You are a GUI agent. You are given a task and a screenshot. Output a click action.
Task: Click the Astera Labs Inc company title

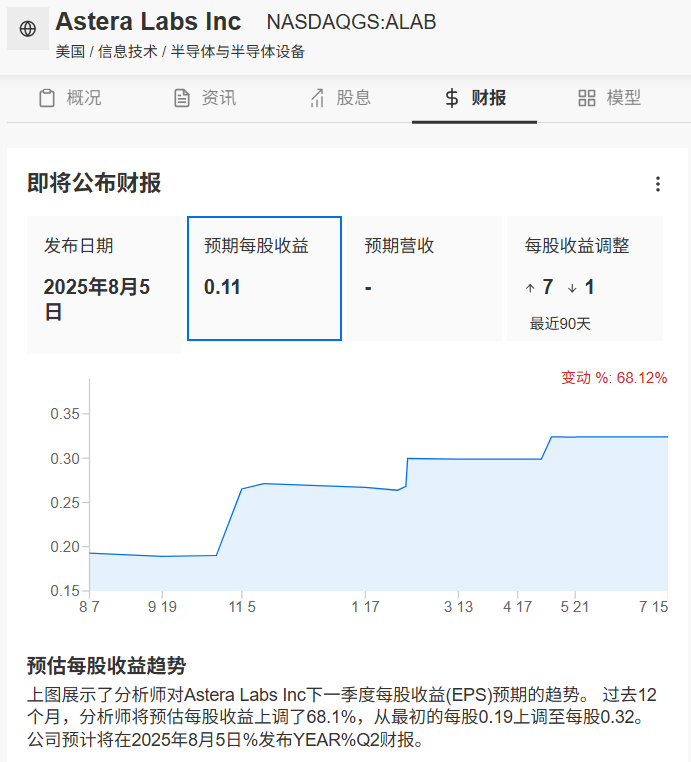point(148,21)
